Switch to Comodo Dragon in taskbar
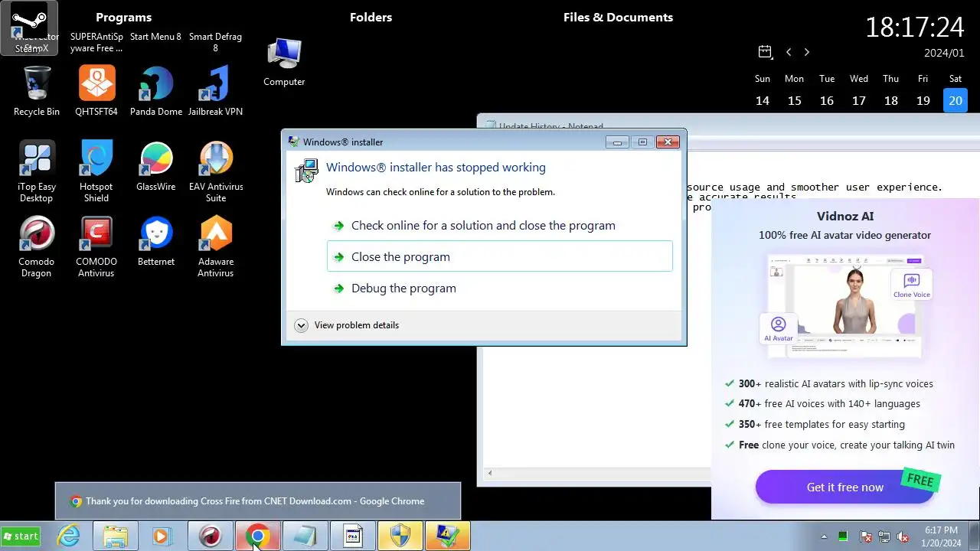 point(210,536)
